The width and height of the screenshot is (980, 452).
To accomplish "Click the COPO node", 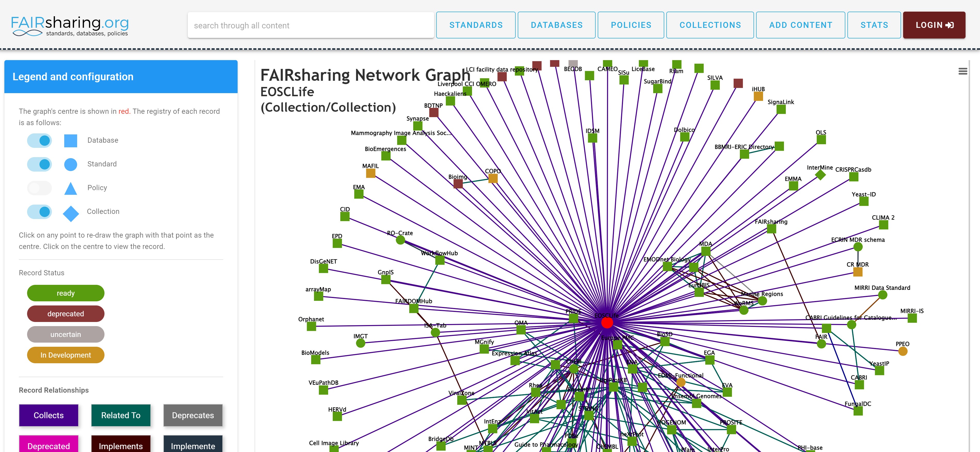I will click(493, 179).
